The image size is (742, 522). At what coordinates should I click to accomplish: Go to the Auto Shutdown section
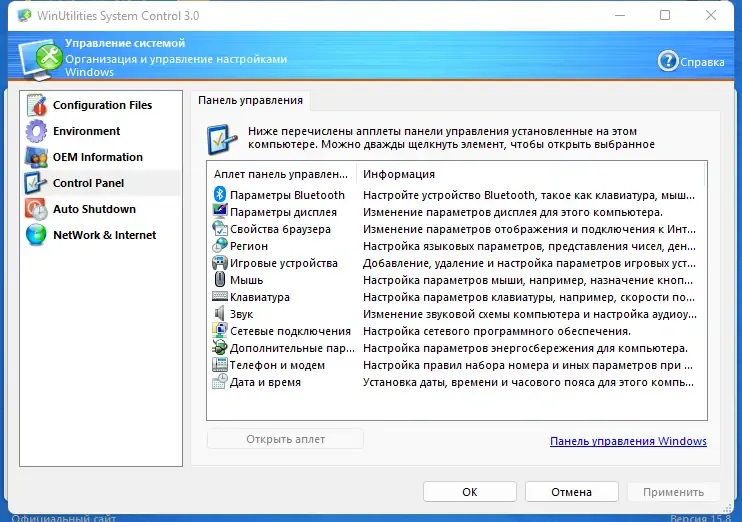[x=101, y=209]
